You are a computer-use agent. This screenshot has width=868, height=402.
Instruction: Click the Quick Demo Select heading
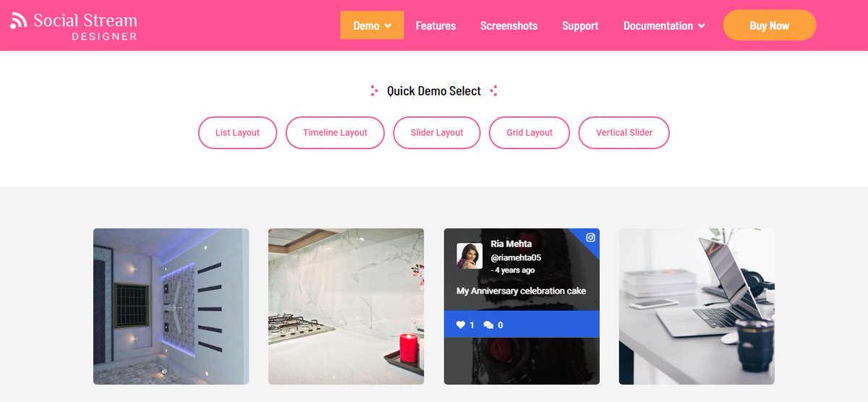coord(434,91)
